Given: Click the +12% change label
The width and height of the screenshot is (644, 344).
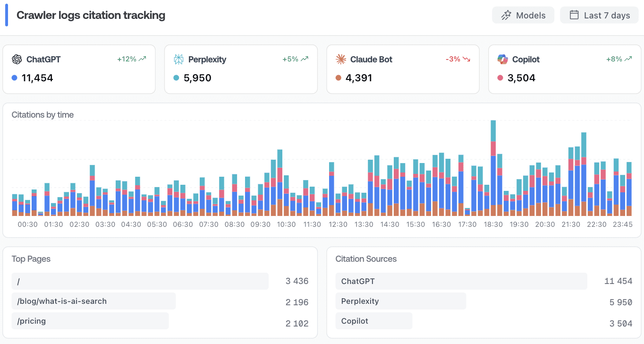Looking at the screenshot, I should click(x=127, y=59).
